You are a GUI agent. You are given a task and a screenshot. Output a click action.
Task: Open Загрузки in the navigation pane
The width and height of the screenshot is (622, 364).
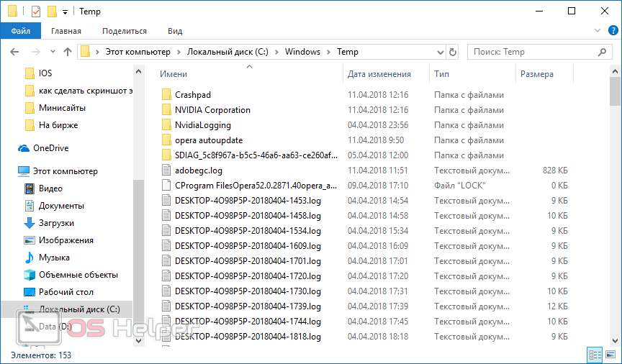56,223
